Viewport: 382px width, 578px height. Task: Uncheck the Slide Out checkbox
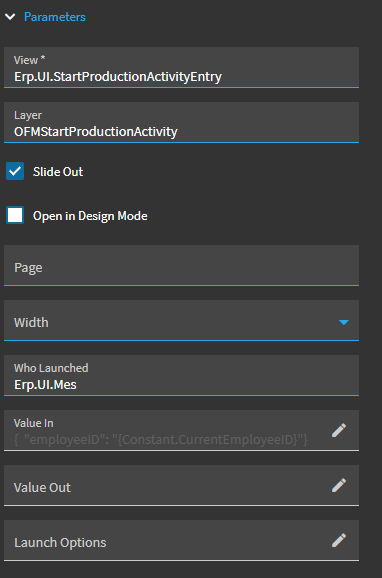(15, 171)
